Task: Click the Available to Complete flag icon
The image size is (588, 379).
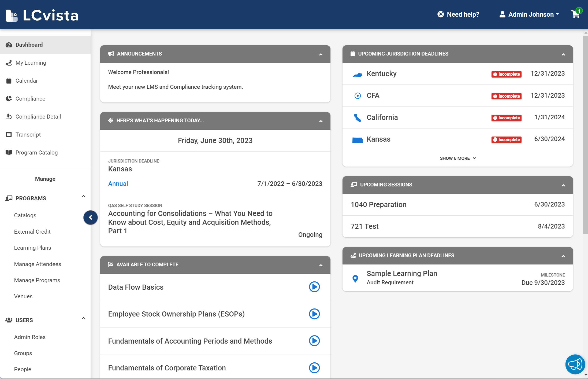Action: point(111,264)
